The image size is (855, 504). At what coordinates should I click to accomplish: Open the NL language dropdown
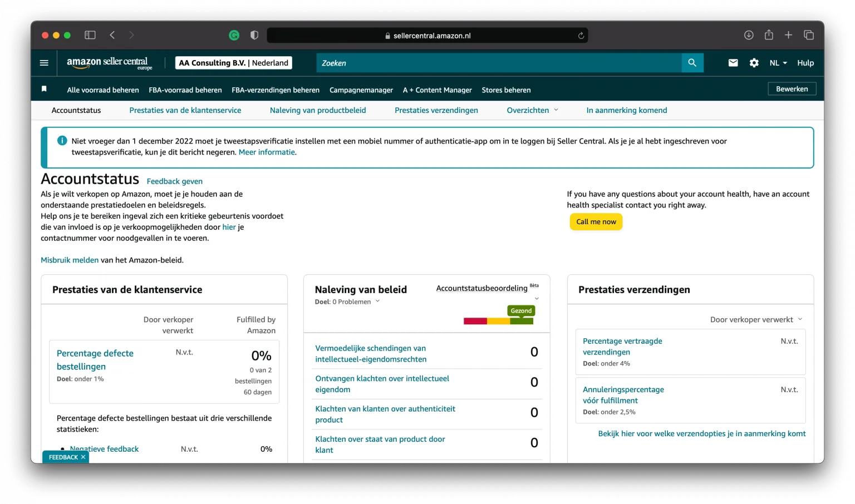tap(778, 63)
